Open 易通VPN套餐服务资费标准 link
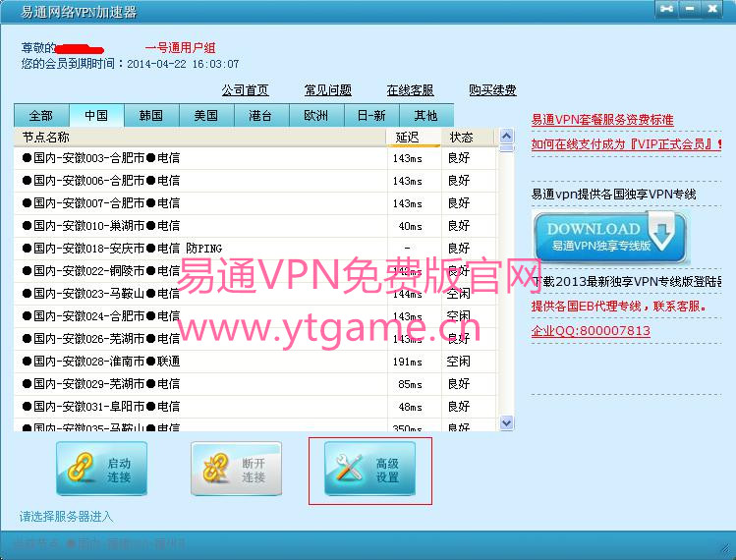The width and height of the screenshot is (736, 560). click(x=602, y=120)
